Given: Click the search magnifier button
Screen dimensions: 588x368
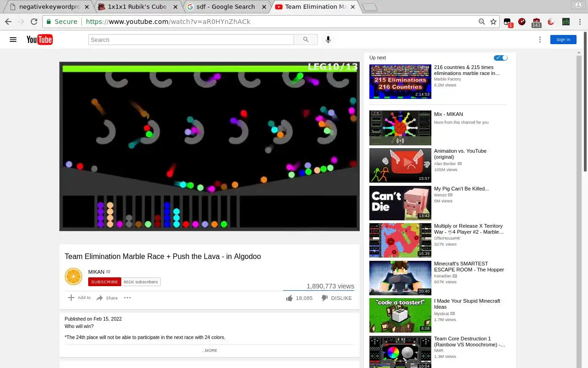Looking at the screenshot, I should click(x=305, y=40).
